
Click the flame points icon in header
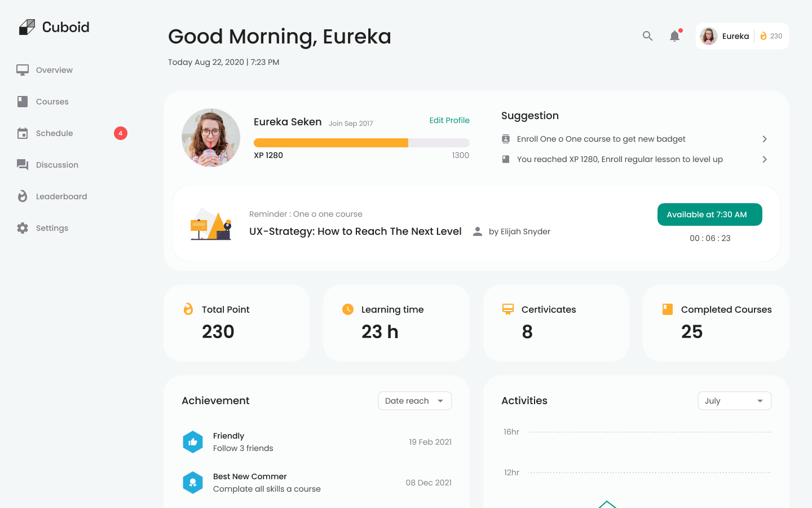point(764,36)
